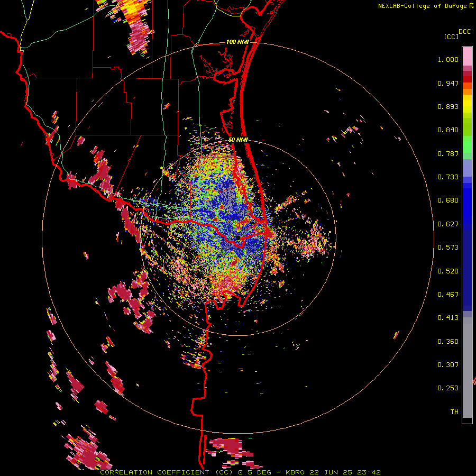
Task: Click the TH threshold label
Action: pyautogui.click(x=454, y=412)
